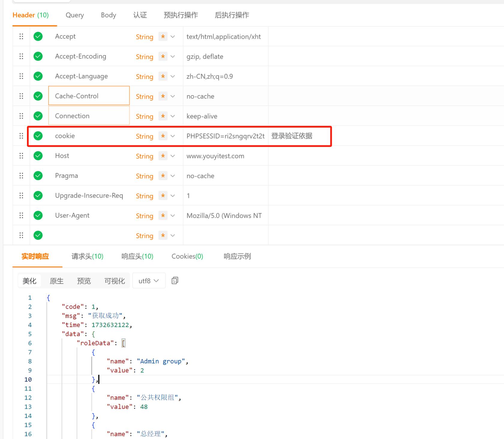Viewport: 504px width, 439px height.
Task: Open type dropdown arrow for Accept-Encoding row
Action: coord(173,56)
